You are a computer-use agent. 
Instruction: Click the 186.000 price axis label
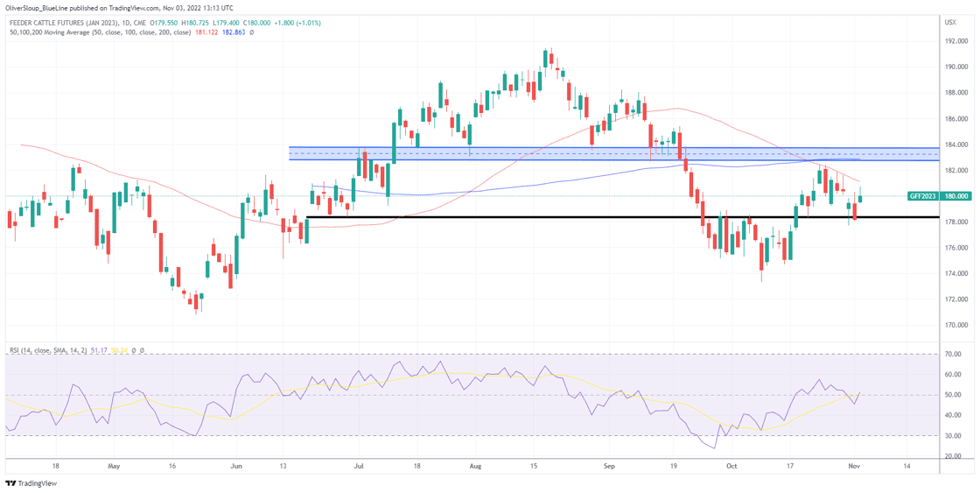point(956,119)
